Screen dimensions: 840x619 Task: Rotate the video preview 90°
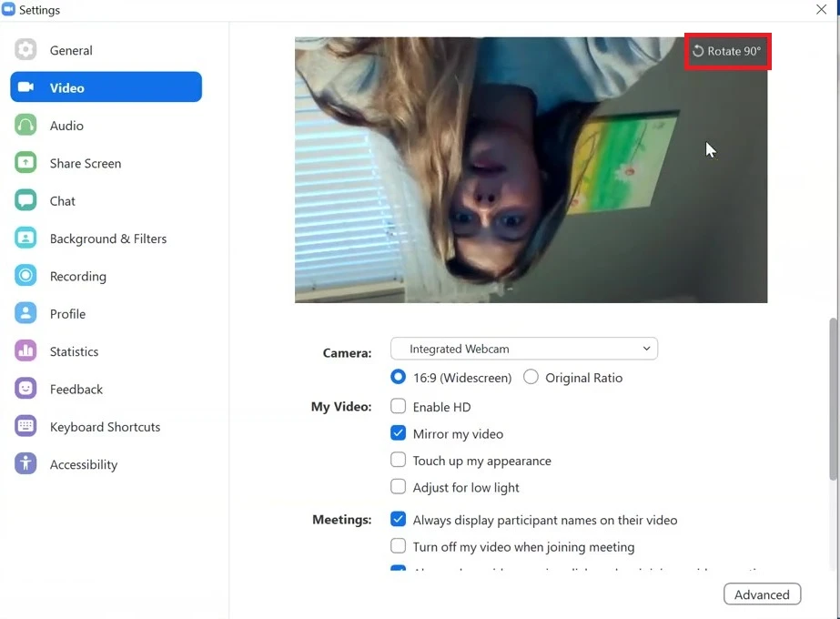tap(727, 51)
